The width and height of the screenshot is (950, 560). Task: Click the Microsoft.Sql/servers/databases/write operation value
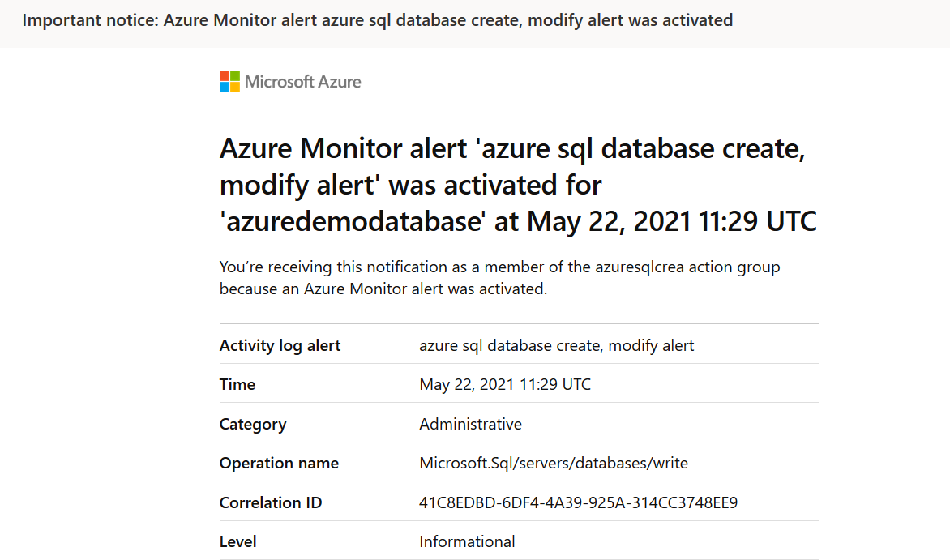tap(553, 463)
